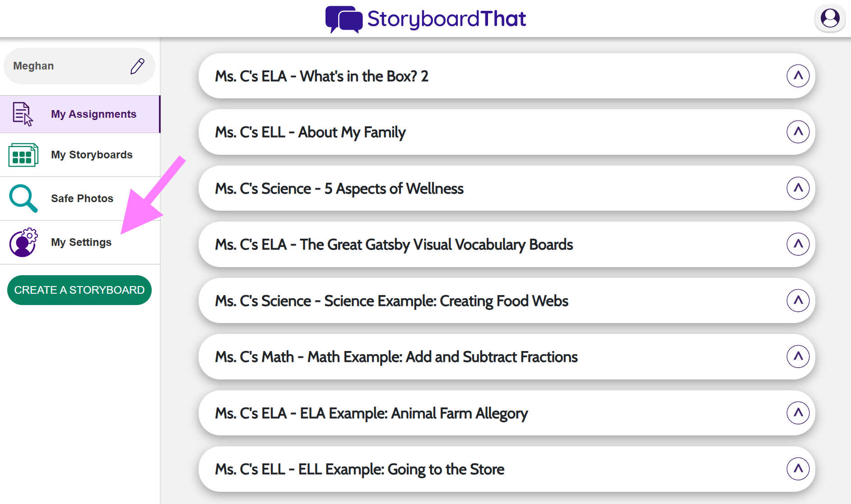Click the pencil edit icon beside Meghan

[x=137, y=66]
